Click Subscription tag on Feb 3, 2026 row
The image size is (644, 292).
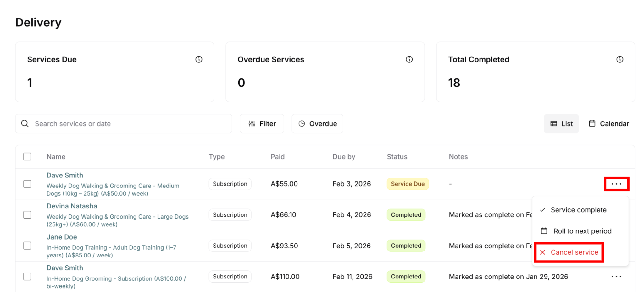point(230,184)
